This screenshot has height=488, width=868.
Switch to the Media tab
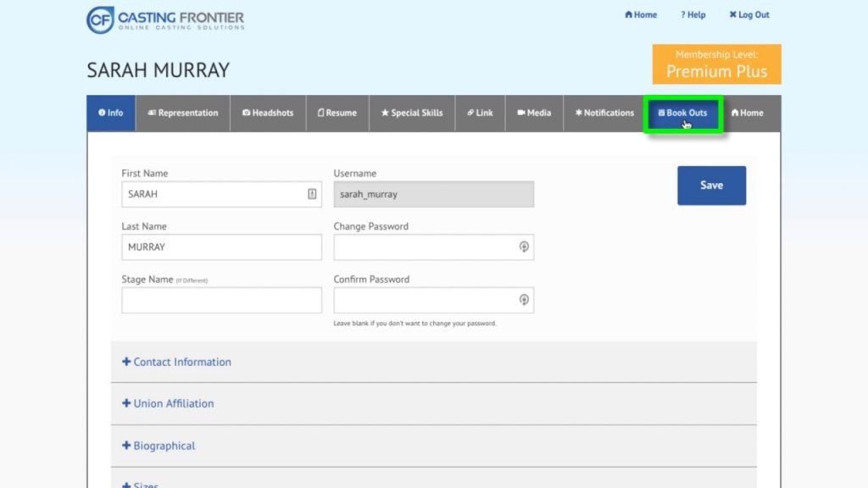534,113
